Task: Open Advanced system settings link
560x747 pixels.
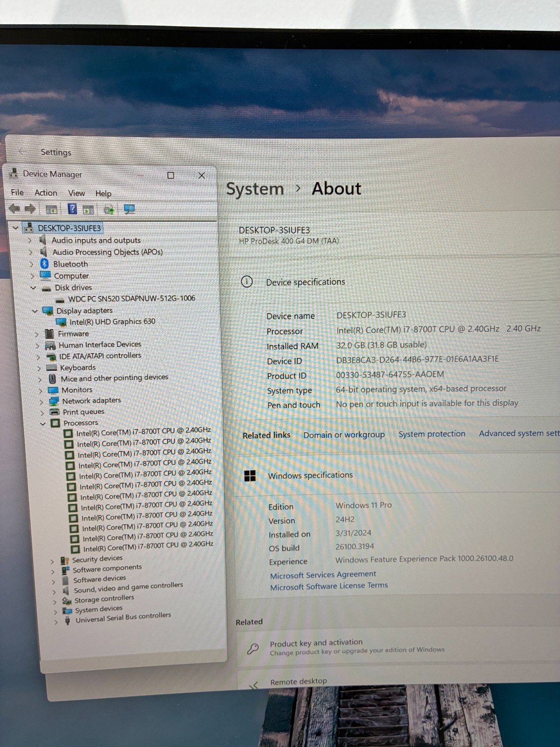Action: tap(519, 433)
